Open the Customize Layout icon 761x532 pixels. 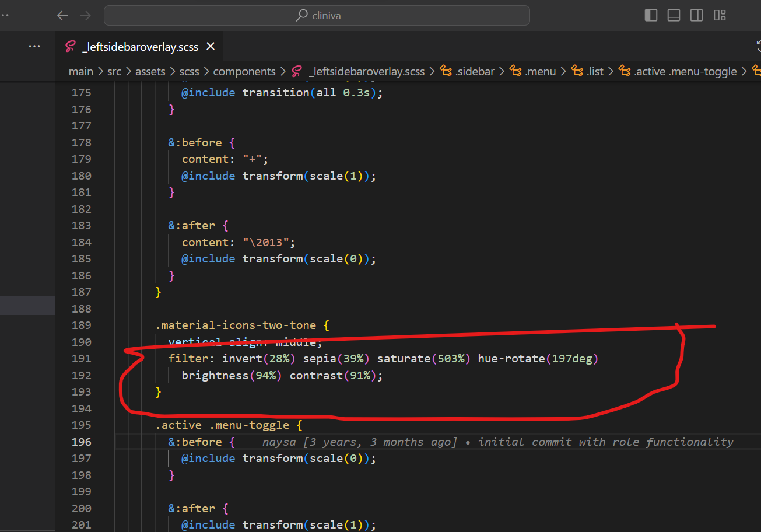pos(720,16)
